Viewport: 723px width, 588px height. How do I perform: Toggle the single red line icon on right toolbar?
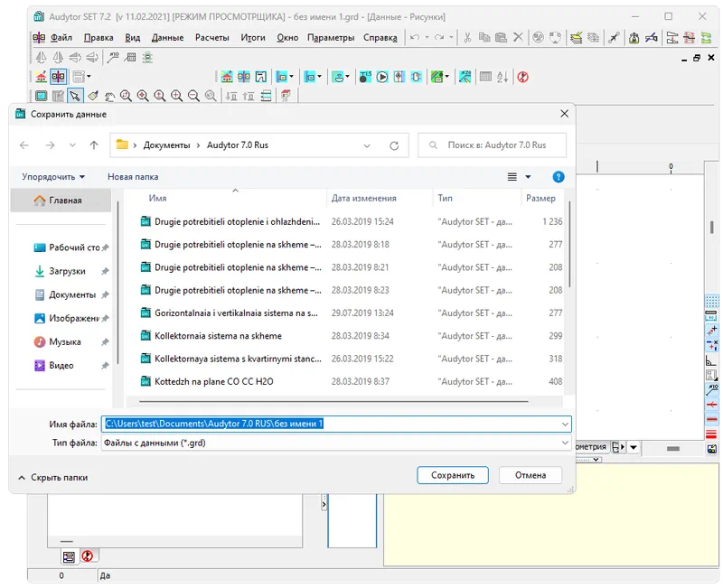pos(711,419)
